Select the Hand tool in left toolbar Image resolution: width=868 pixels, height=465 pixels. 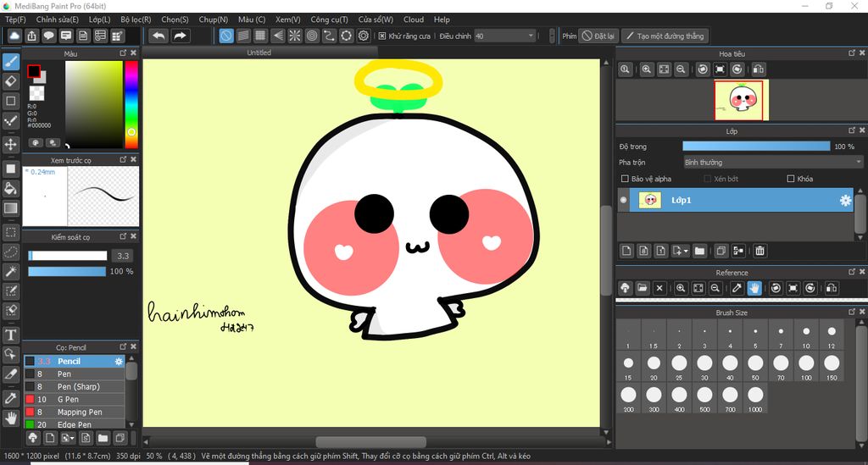coord(11,418)
